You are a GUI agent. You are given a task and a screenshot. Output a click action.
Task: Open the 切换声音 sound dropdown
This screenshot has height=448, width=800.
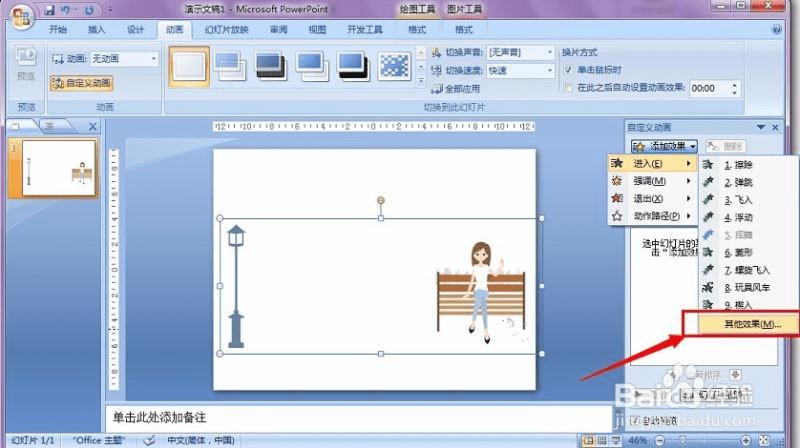(x=550, y=53)
